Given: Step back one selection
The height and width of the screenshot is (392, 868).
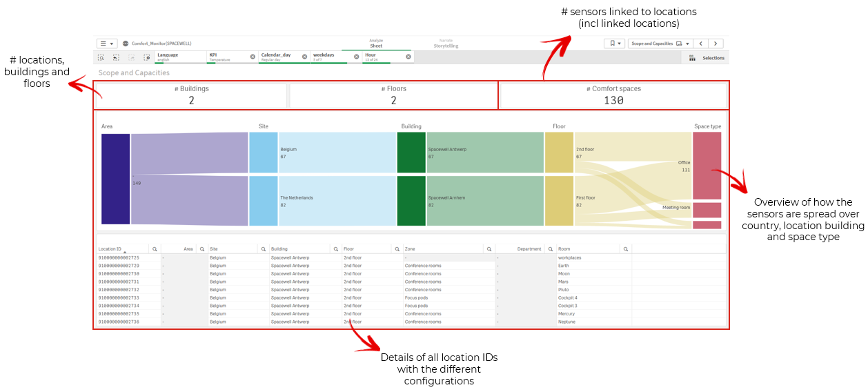Looking at the screenshot, I should click(x=116, y=57).
